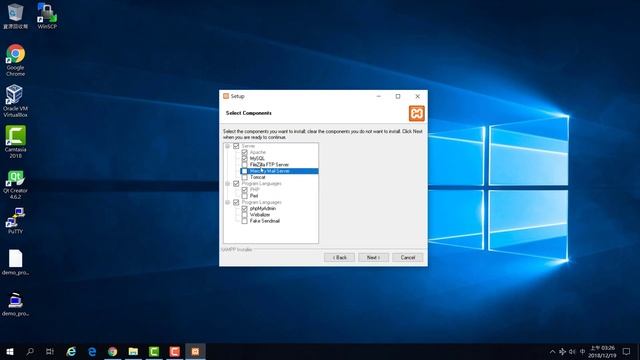Open the volume control tray icon
The image size is (640, 360).
572,351
